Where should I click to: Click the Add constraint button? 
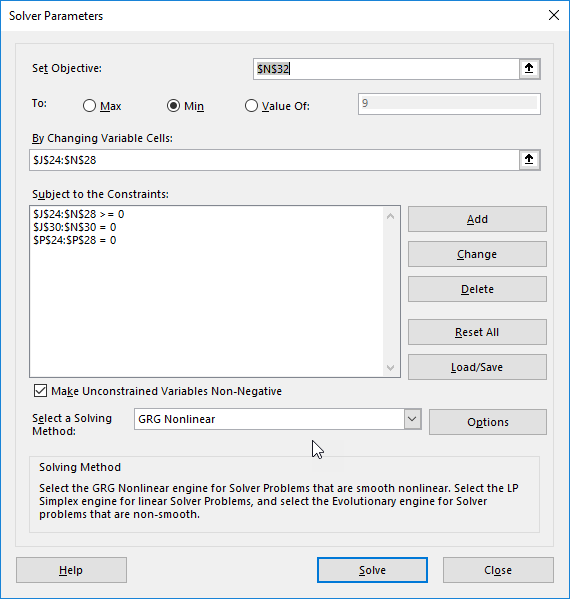pos(477,219)
